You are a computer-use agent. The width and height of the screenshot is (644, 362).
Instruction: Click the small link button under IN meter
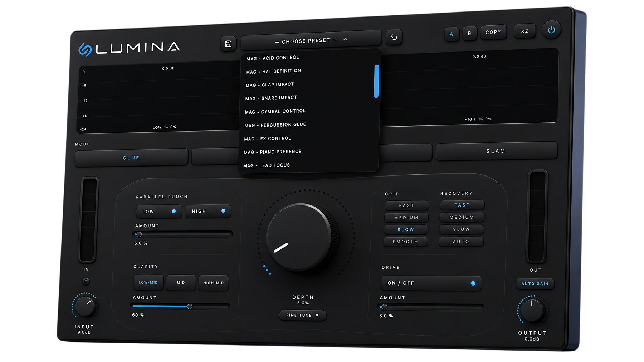(x=86, y=281)
